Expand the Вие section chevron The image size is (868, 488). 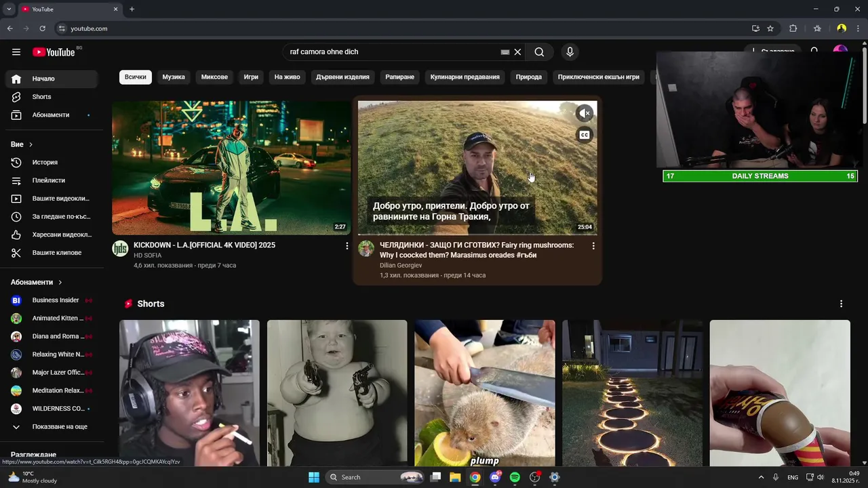[x=31, y=144]
